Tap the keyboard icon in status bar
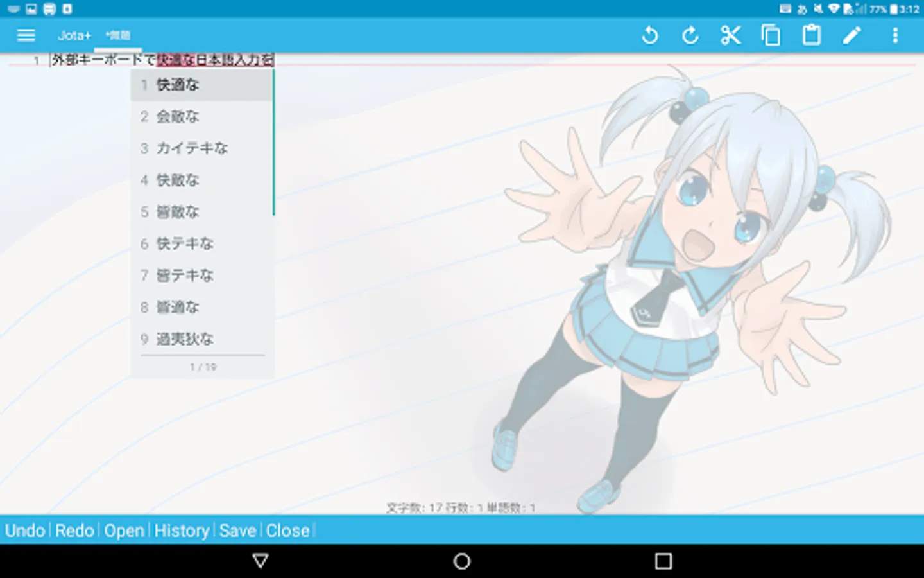 (785, 9)
